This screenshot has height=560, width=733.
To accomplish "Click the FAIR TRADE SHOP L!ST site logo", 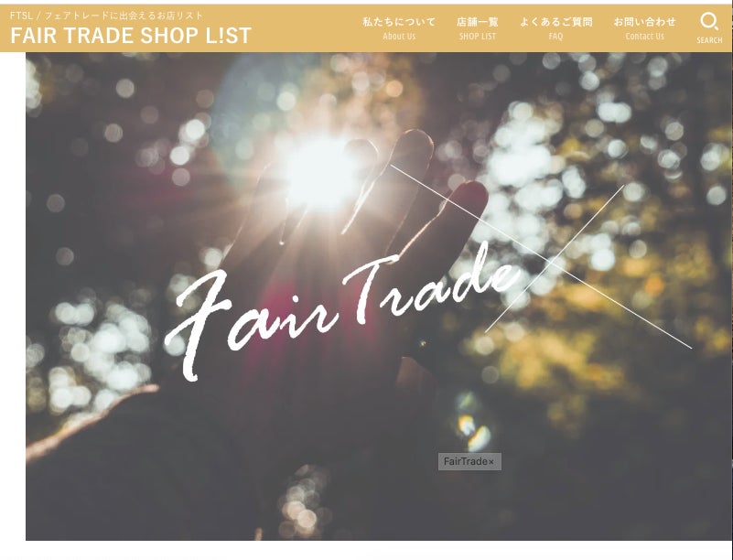I will pyautogui.click(x=131, y=36).
